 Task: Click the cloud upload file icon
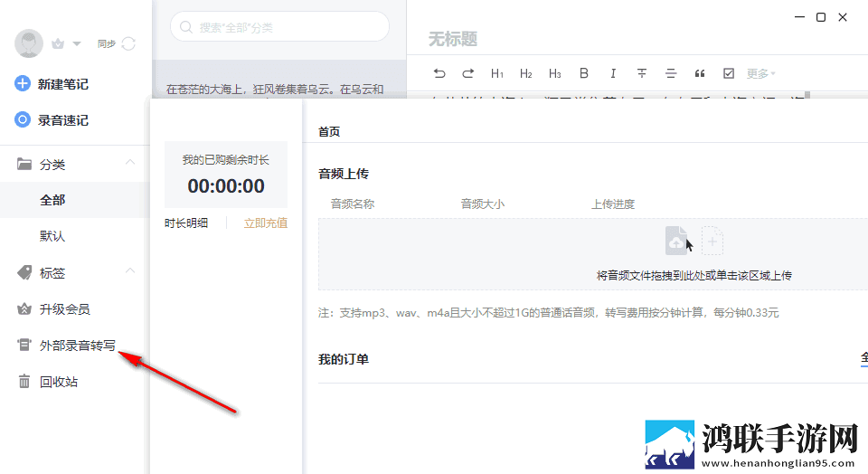coord(676,241)
